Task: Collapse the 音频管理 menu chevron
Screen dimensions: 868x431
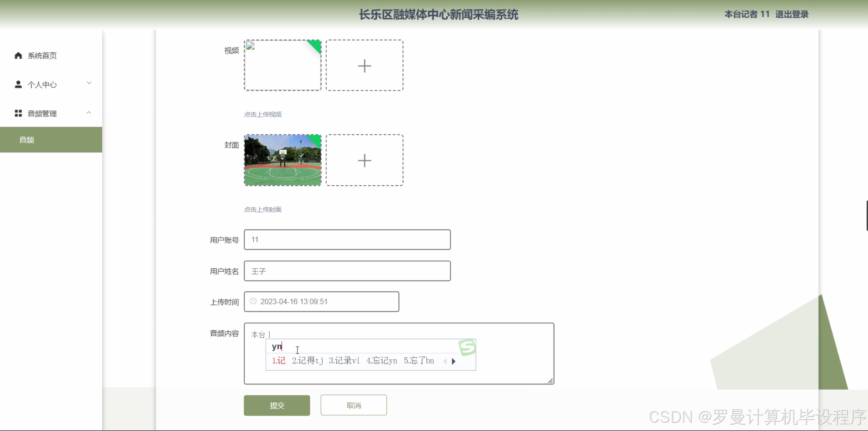Action: [89, 113]
